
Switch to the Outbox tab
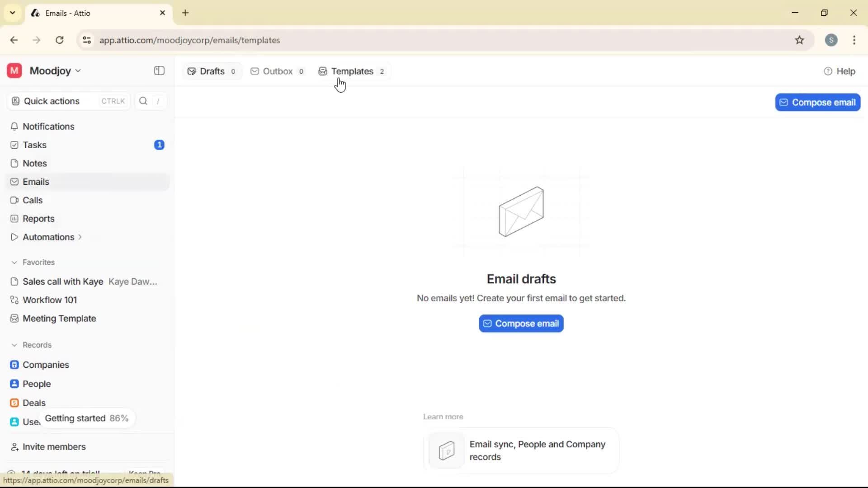coord(277,71)
